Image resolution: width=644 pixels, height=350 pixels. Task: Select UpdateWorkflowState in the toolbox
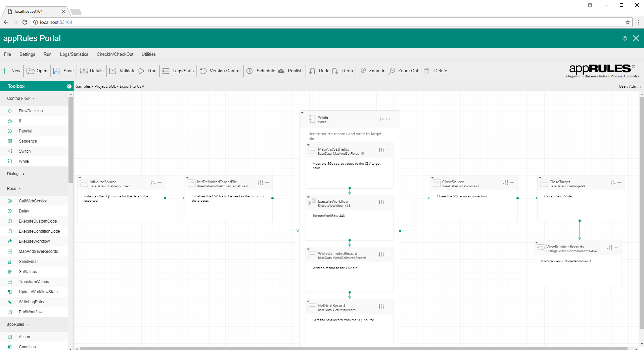[x=34, y=292]
